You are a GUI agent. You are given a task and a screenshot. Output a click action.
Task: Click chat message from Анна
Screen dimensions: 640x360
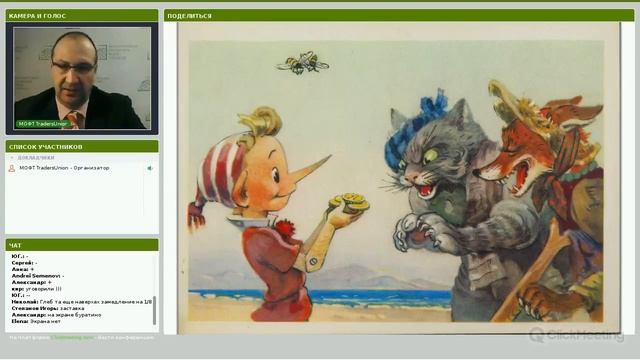click(23, 269)
